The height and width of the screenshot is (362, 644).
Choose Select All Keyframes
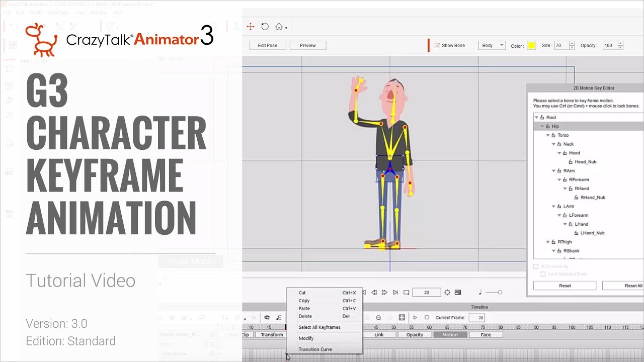[324, 327]
